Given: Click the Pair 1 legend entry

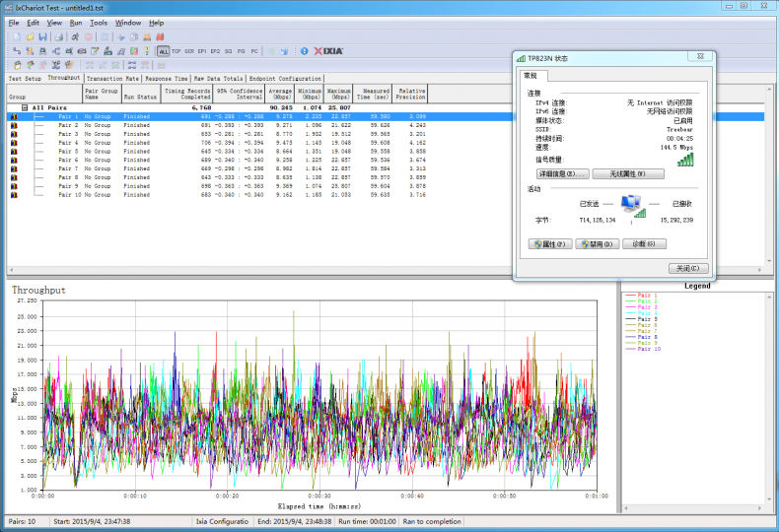Looking at the screenshot, I should click(x=641, y=296).
